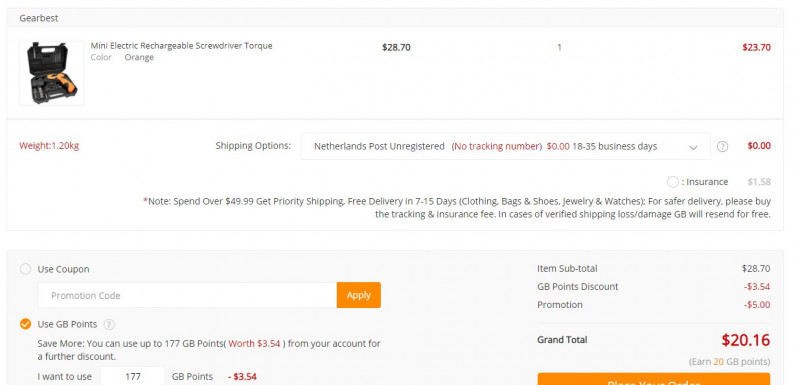Open the Mini Electric Rechargeable Screwdriver Torque link
Screen dimensions: 800x385
coord(182,46)
